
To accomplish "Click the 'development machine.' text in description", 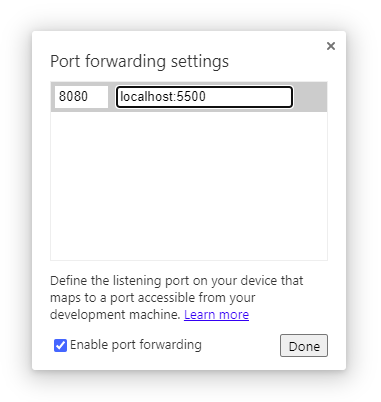I will click(x=115, y=315).
